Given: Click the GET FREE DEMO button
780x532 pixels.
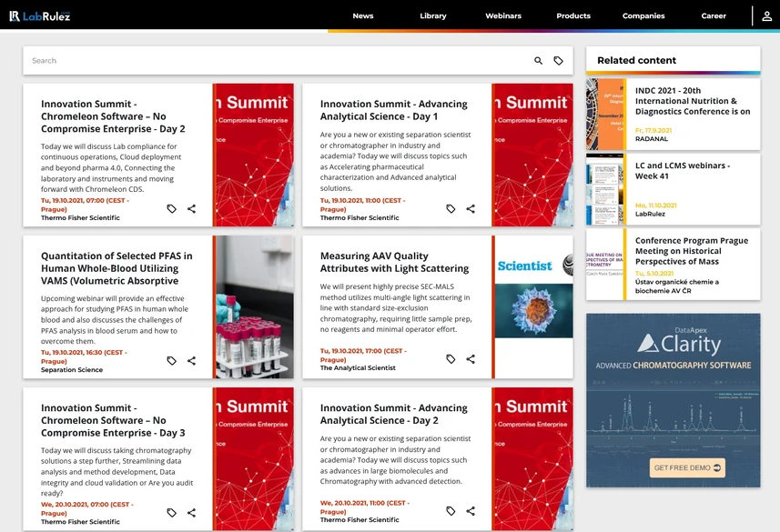Looking at the screenshot, I should pos(687,467).
